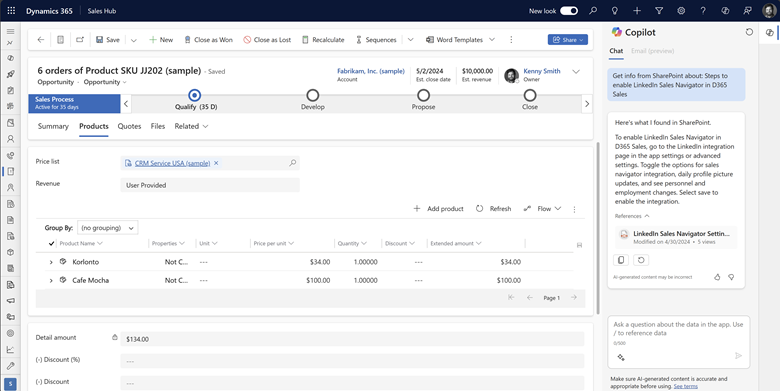780x391 pixels.
Task: Open the Related tab dropdown
Action: (191, 126)
